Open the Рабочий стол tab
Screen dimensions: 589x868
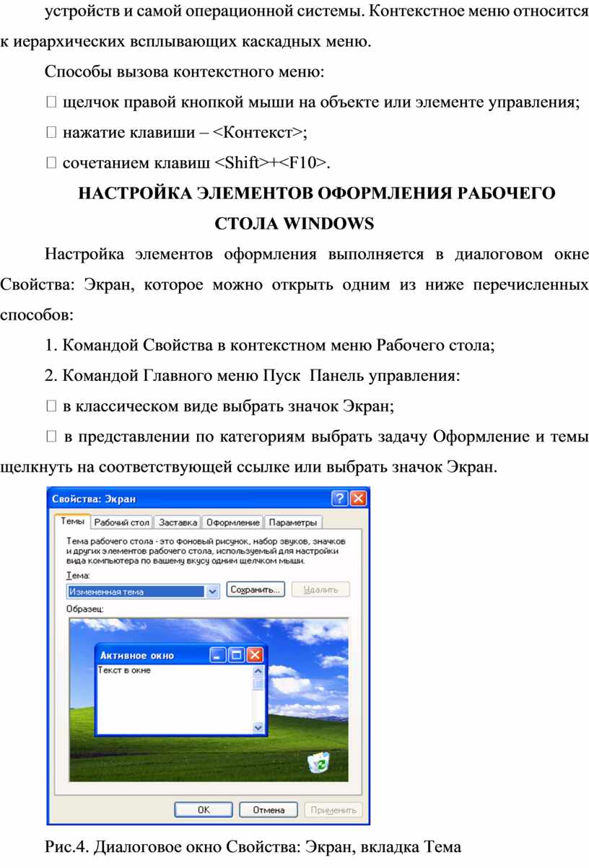(122, 522)
